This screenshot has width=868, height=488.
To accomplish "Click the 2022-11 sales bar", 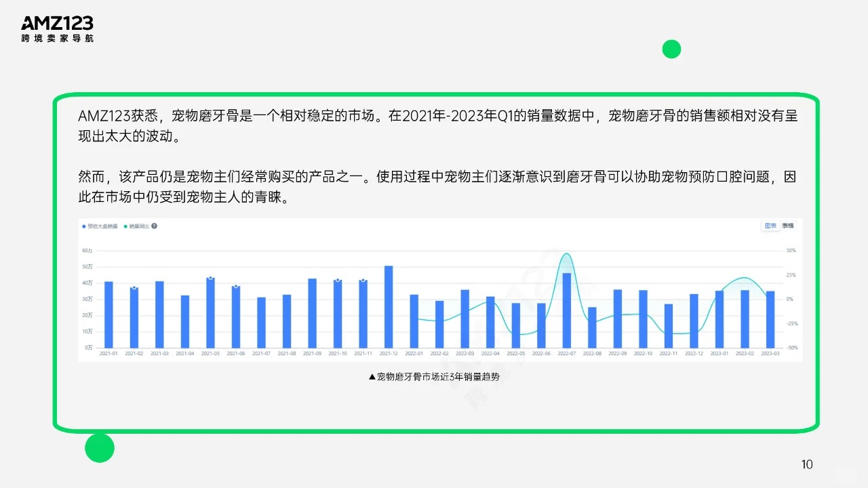I will click(669, 325).
